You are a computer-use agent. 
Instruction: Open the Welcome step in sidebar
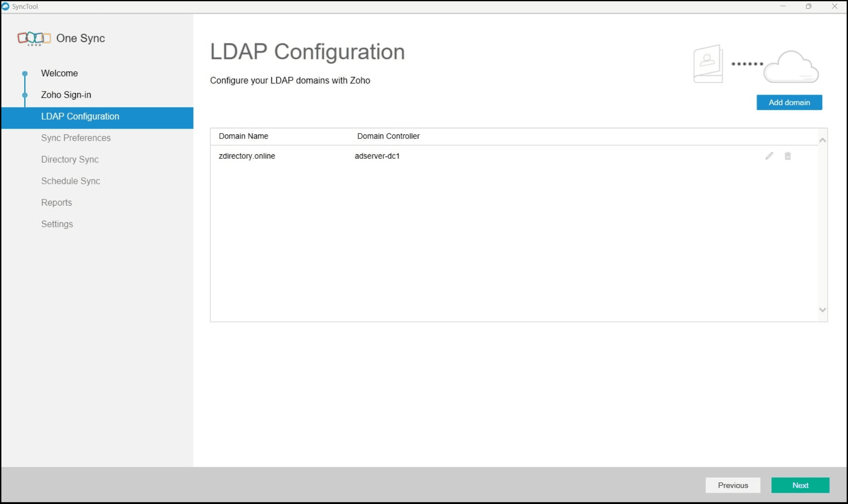point(59,73)
